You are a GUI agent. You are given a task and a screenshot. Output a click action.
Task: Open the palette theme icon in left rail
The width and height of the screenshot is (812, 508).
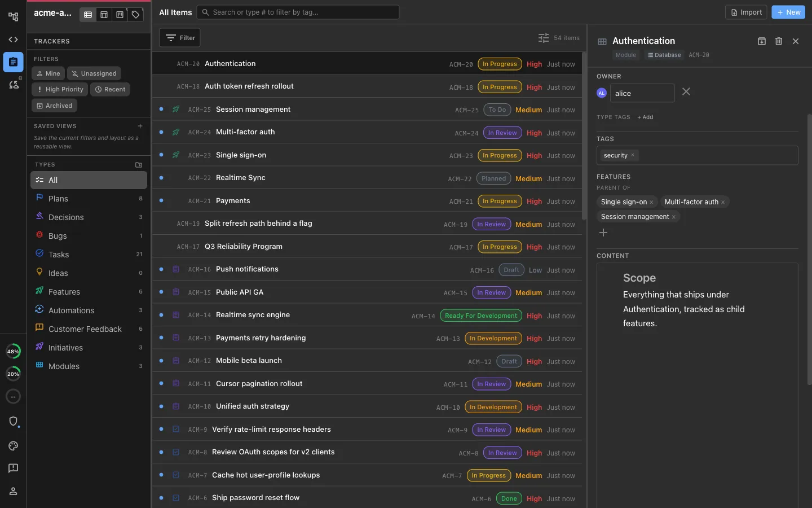click(x=13, y=446)
